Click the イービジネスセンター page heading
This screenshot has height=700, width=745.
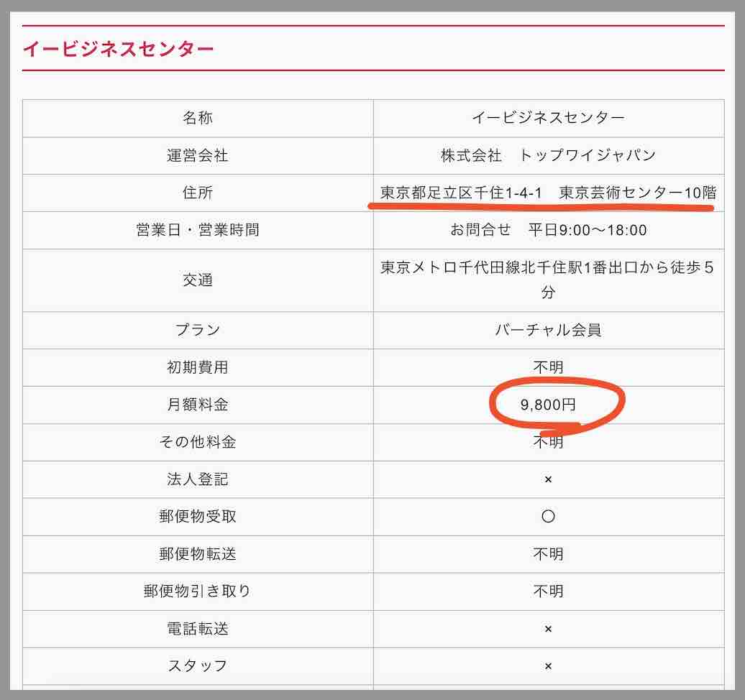[x=117, y=48]
